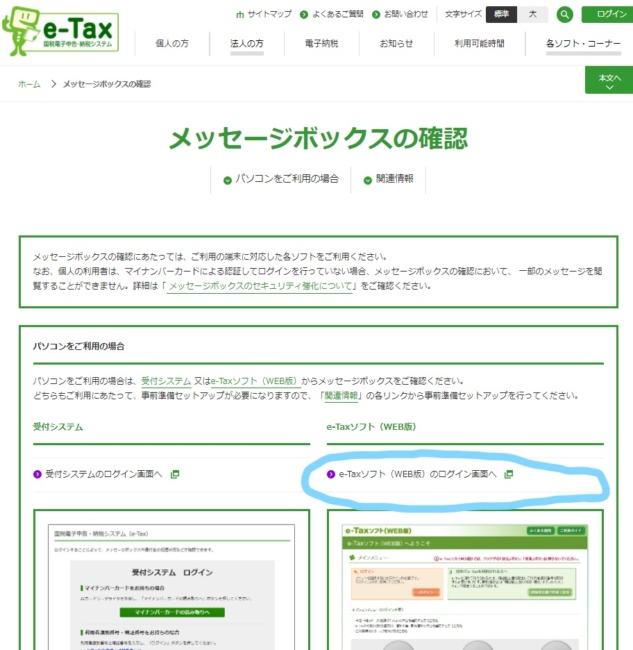Click down-arrow icon beside 関連情報 anchor

[x=367, y=180]
